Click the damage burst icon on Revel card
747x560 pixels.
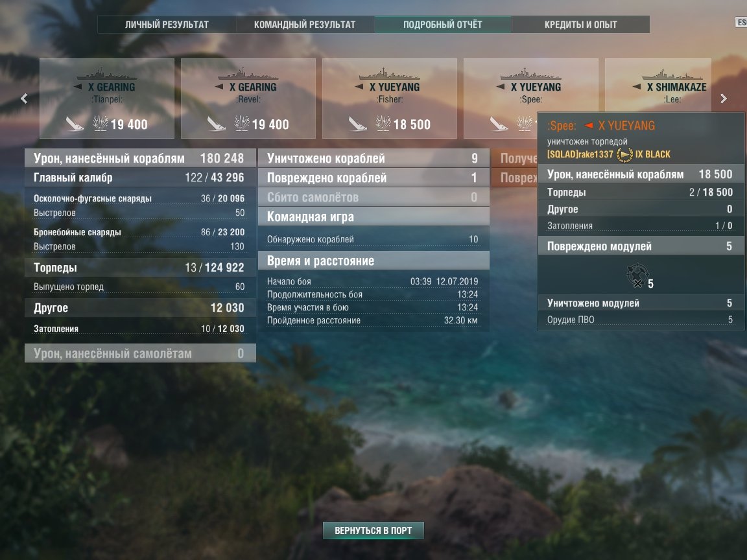[242, 123]
